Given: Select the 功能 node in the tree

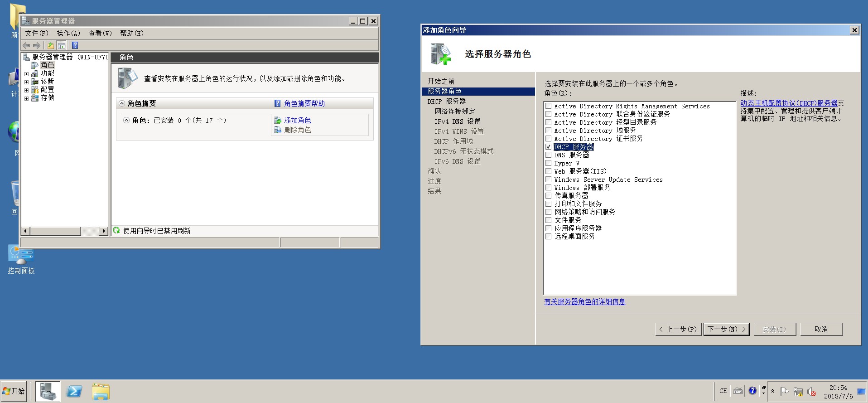Looking at the screenshot, I should coord(48,73).
